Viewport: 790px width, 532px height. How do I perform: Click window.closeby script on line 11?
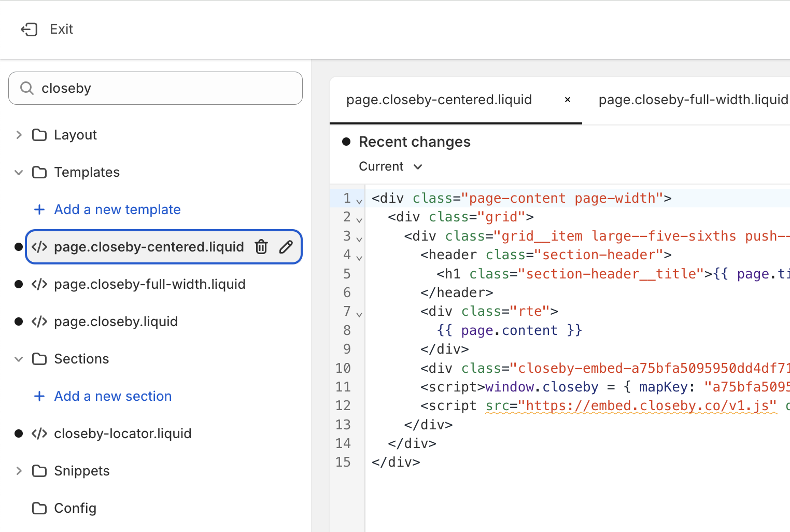(x=542, y=387)
